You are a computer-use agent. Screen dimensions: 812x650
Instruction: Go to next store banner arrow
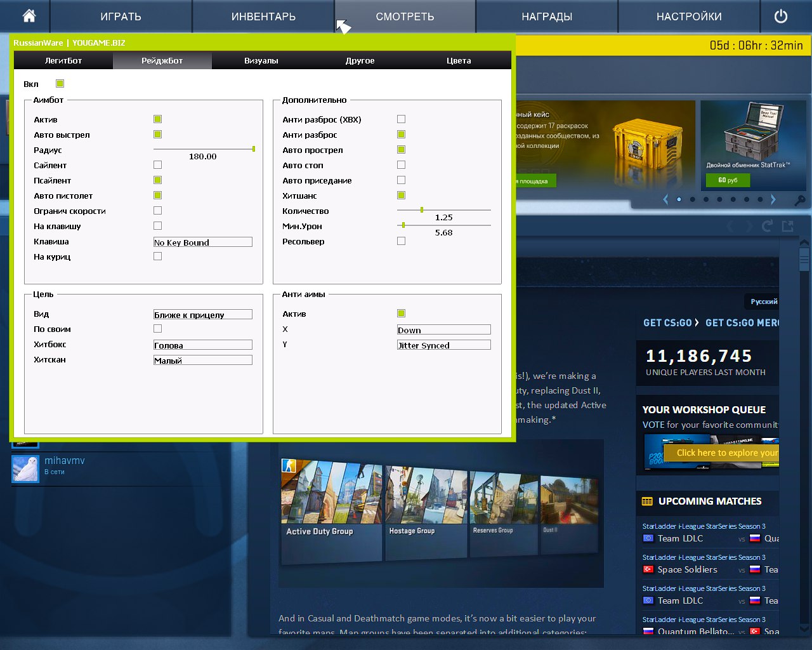coord(773,199)
